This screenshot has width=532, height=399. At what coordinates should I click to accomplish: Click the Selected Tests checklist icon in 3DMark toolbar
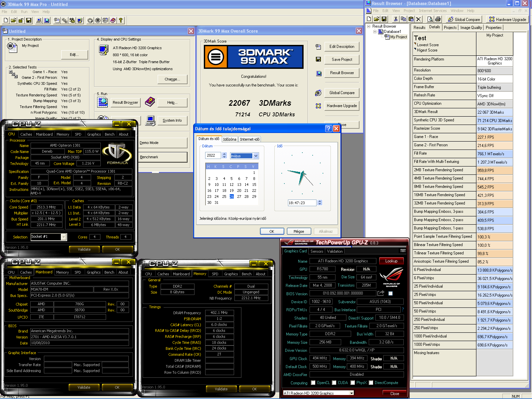point(65,20)
